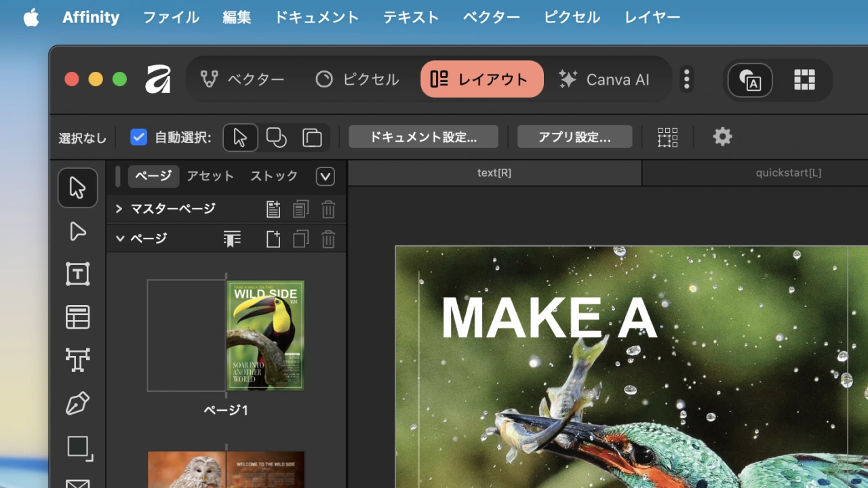868x488 pixels.
Task: Click the delete trash icon next to マスターページ
Action: (328, 209)
